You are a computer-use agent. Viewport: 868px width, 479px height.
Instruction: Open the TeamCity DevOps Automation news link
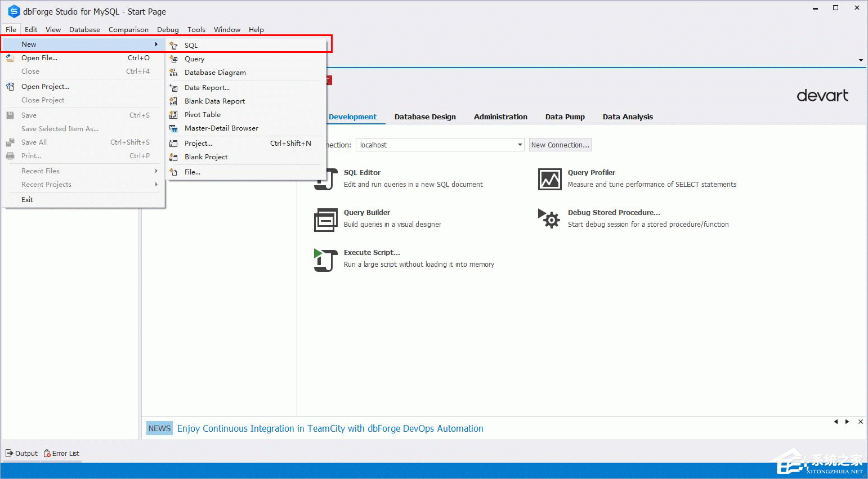coord(330,429)
